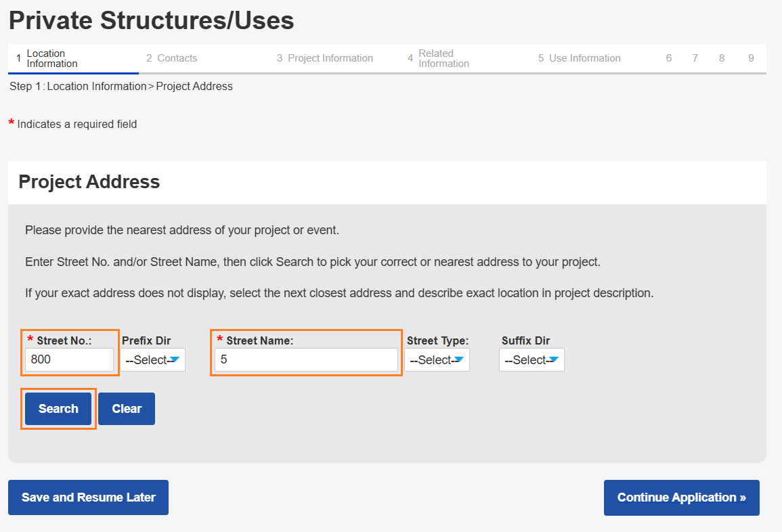Viewport: 782px width, 532px height.
Task: Jump to step 5 Use Information
Action: [580, 59]
